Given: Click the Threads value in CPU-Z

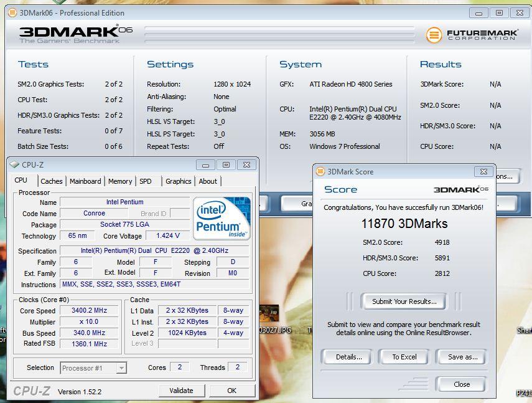Looking at the screenshot, I should [x=238, y=367].
